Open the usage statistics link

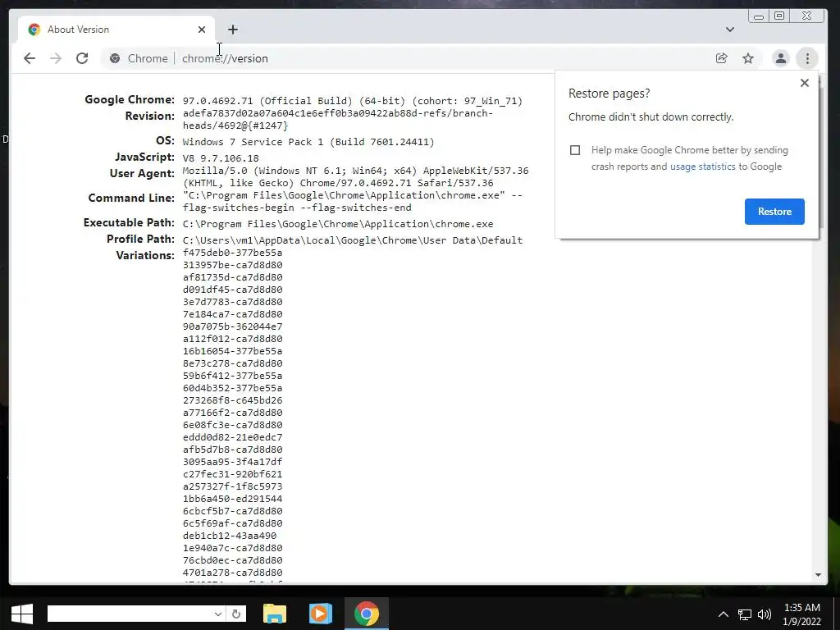(x=702, y=167)
